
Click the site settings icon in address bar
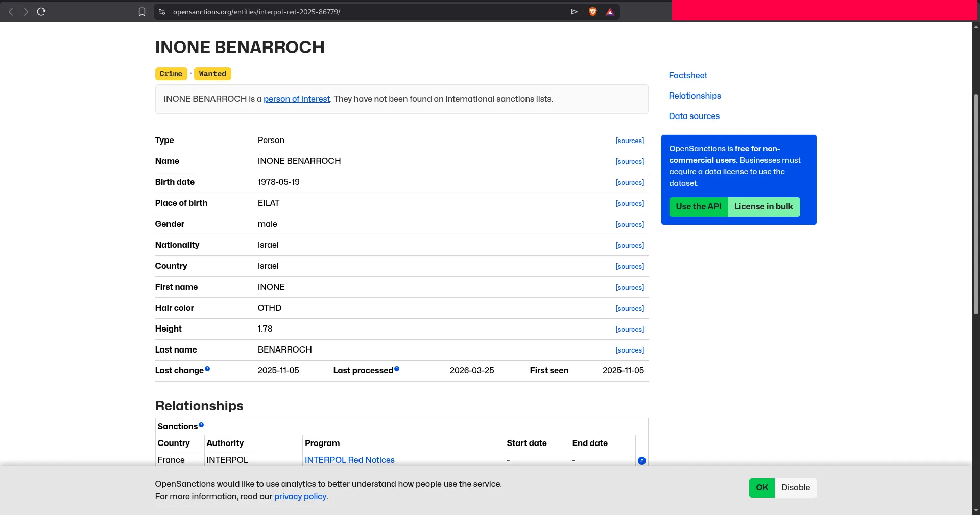coord(162,12)
